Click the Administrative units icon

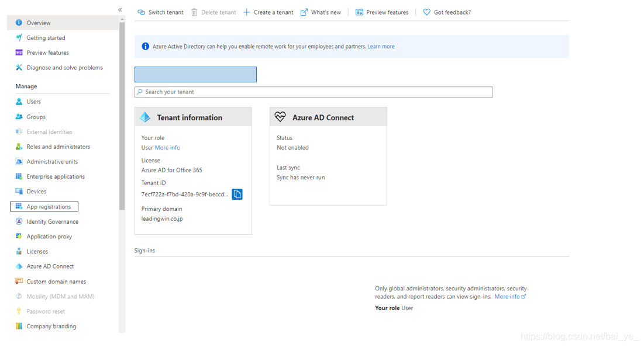19,161
